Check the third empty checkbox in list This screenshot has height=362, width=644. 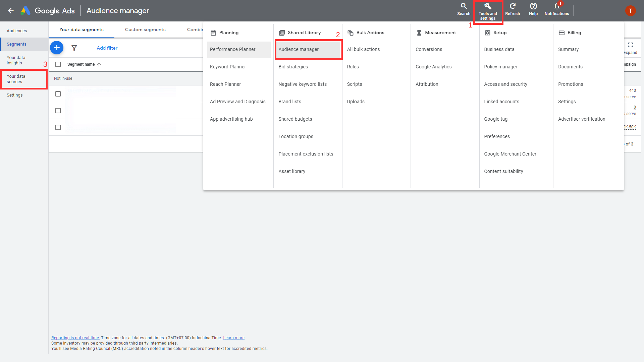(x=57, y=127)
